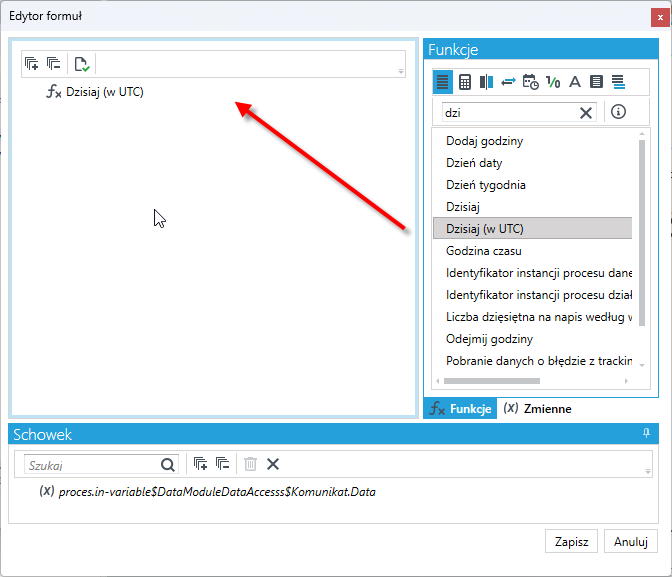Click up arrow of functions list scrollbar
The height and width of the screenshot is (577, 672).
click(642, 134)
